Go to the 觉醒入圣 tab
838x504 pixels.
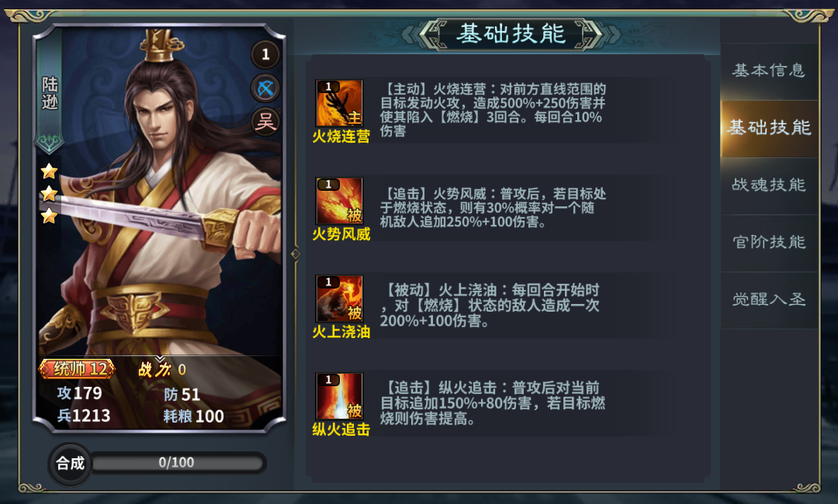click(769, 299)
